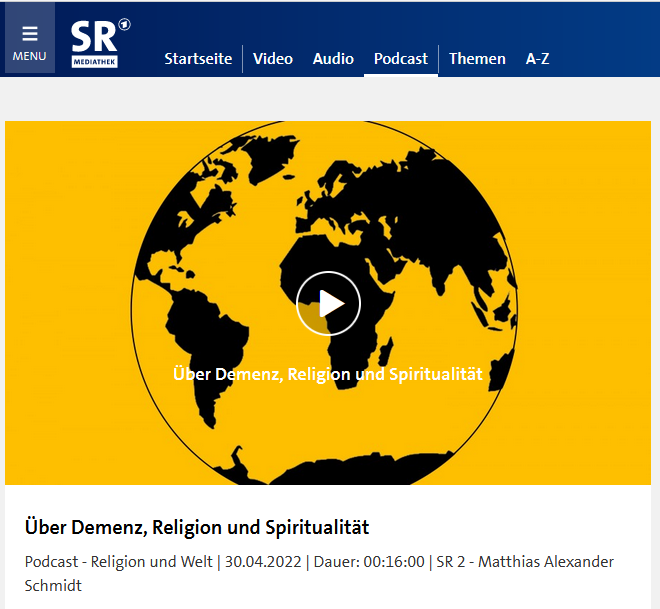The image size is (660, 609).
Task: Click the word 'Schmidt' in the metadata
Action: point(52,585)
